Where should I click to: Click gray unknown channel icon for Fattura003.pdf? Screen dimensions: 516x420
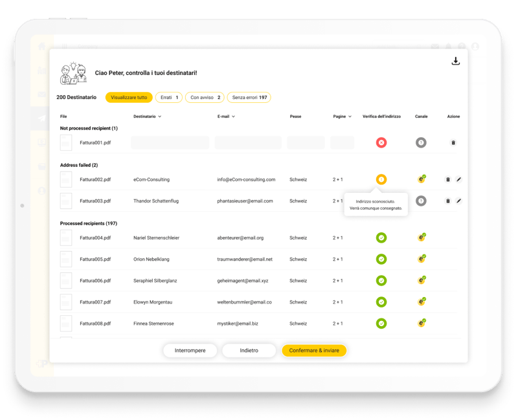coord(421,201)
